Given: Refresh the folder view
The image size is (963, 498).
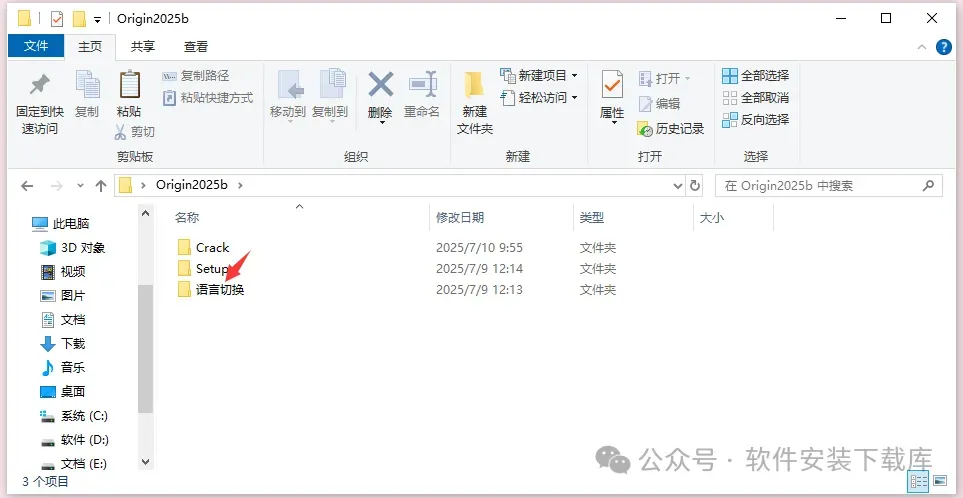Looking at the screenshot, I should pyautogui.click(x=695, y=185).
